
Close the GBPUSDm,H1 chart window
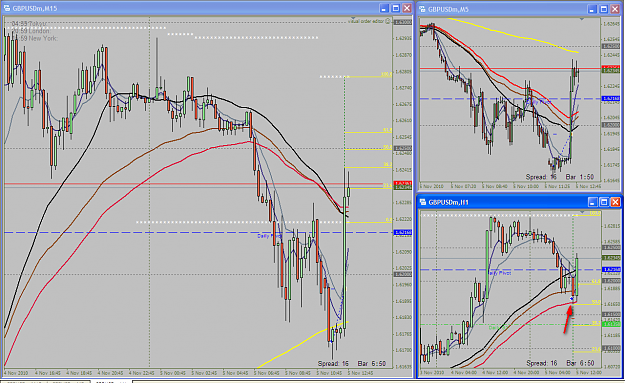tap(615, 202)
